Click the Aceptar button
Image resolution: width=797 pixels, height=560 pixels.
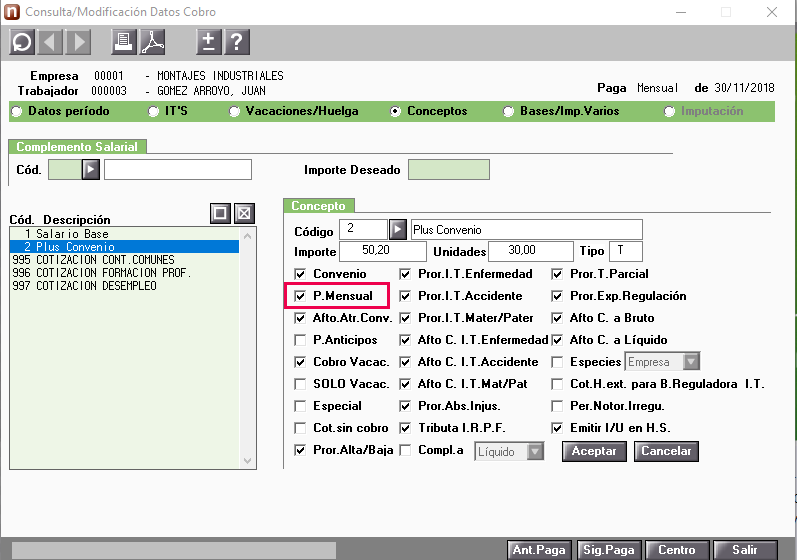tap(594, 451)
